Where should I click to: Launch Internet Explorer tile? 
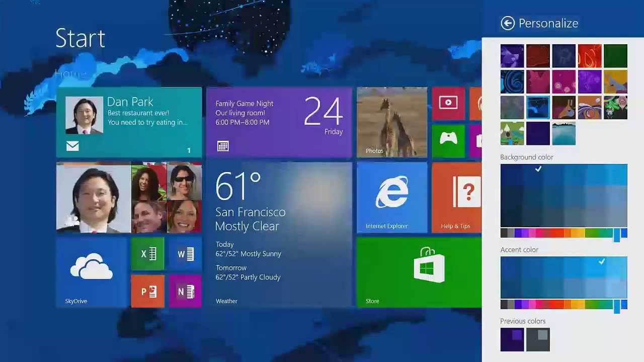(392, 198)
